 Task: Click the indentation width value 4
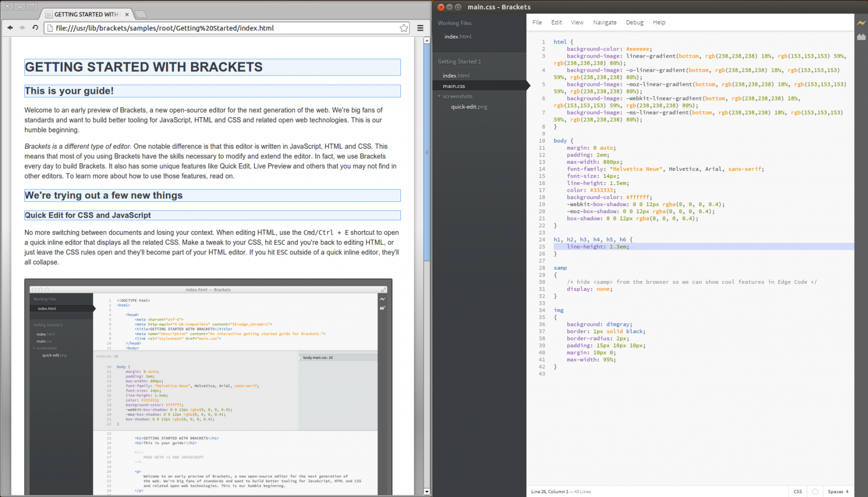(847, 492)
